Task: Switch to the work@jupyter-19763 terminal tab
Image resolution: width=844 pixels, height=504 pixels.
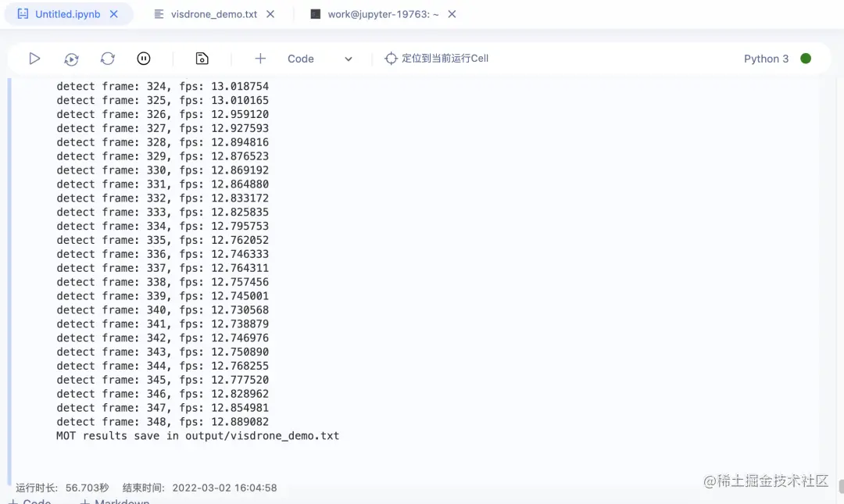Action: pos(383,14)
